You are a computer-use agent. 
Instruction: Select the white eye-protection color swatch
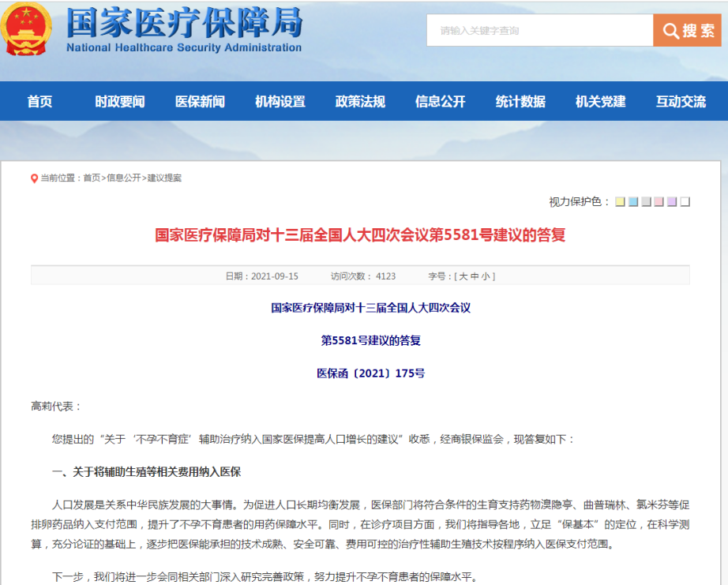point(685,202)
